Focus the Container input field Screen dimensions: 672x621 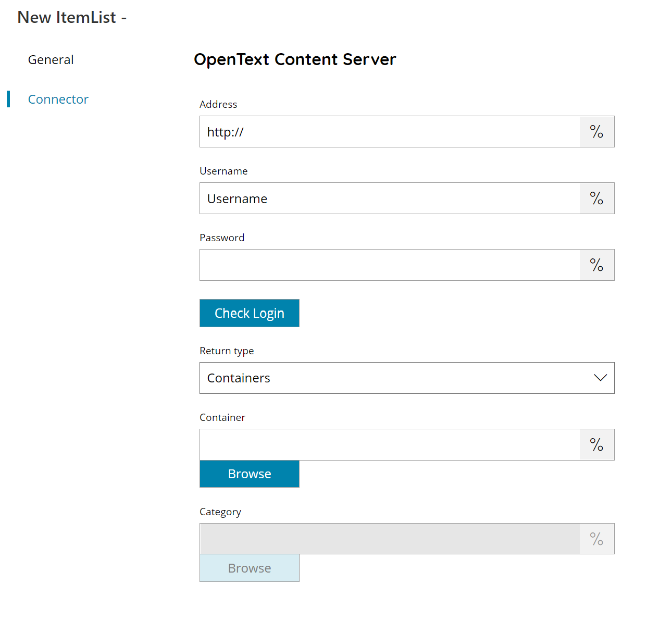click(390, 445)
